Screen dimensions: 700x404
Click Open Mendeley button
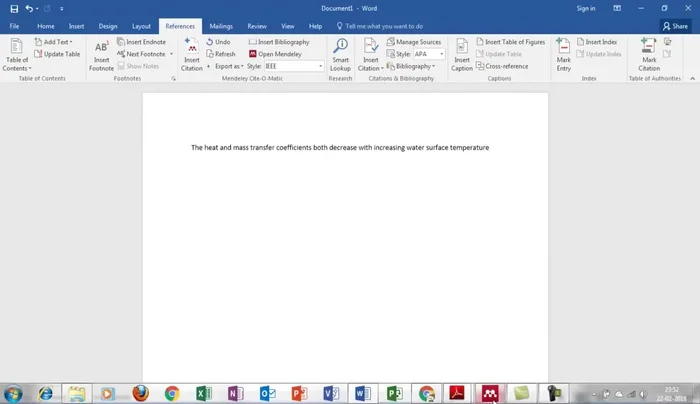coord(275,54)
